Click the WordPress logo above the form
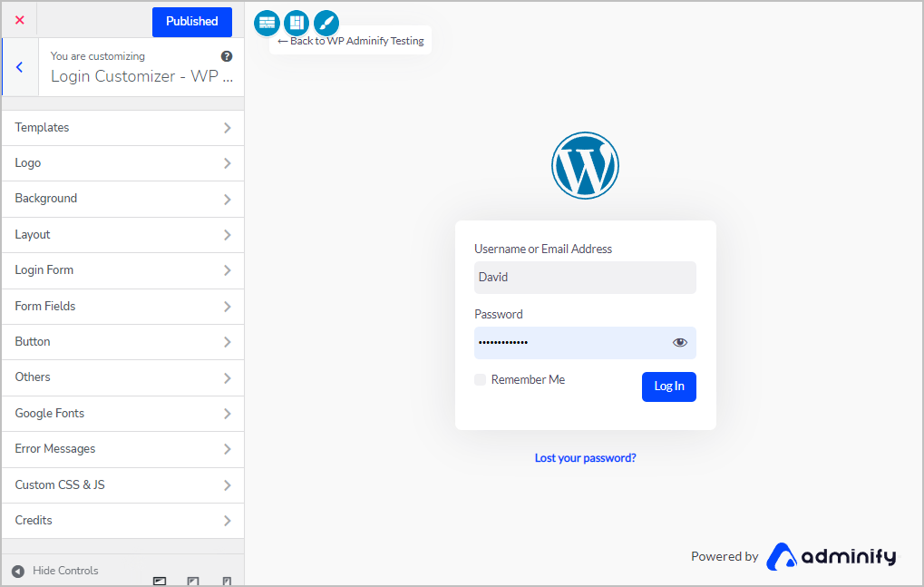924x587 pixels. coord(585,166)
